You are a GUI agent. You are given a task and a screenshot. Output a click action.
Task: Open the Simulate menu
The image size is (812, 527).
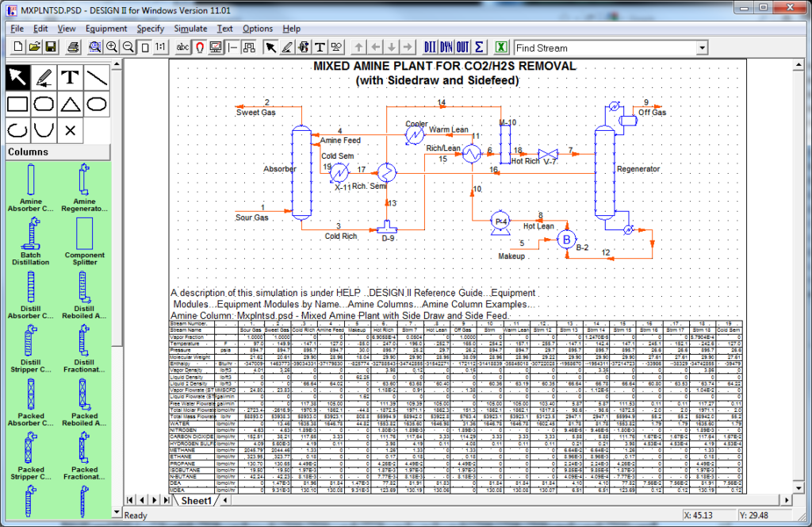[190, 29]
